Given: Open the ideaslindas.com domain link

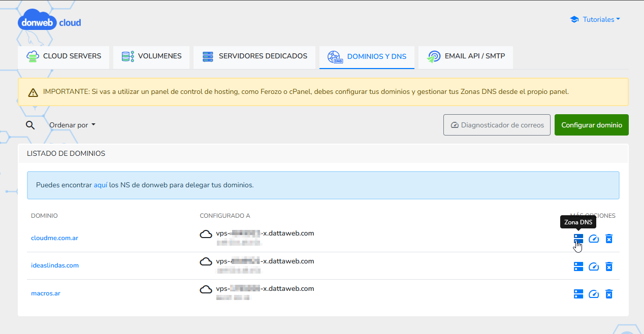Looking at the screenshot, I should (55, 265).
